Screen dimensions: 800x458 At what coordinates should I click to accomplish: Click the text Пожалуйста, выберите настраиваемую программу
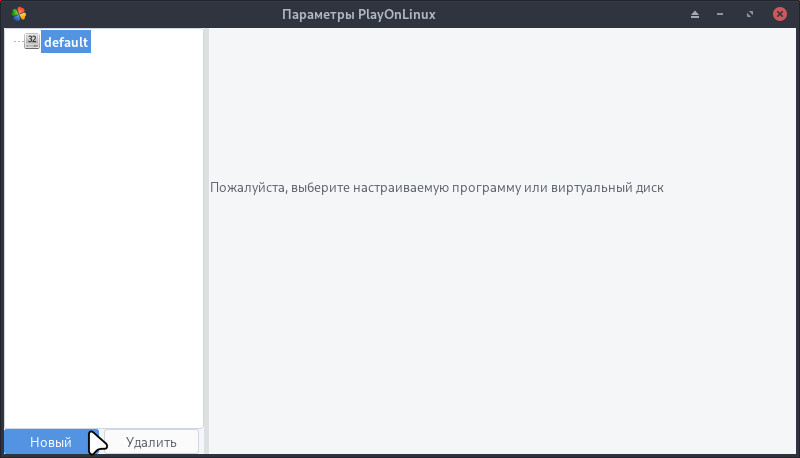click(365, 188)
